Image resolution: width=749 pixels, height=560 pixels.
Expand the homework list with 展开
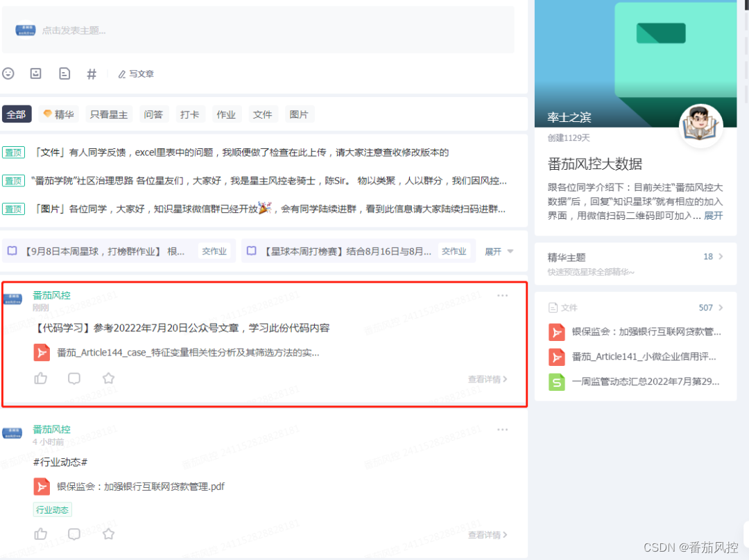pos(499,251)
